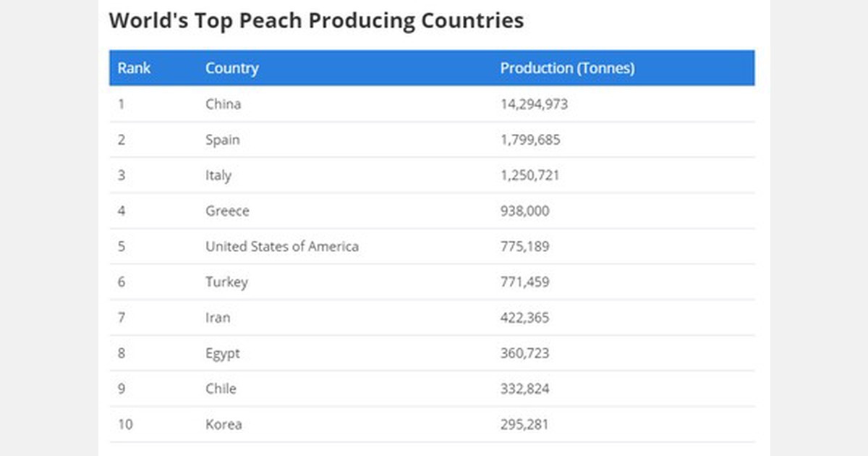This screenshot has width=868, height=456.
Task: Click rank number 8 cell
Action: [x=122, y=353]
